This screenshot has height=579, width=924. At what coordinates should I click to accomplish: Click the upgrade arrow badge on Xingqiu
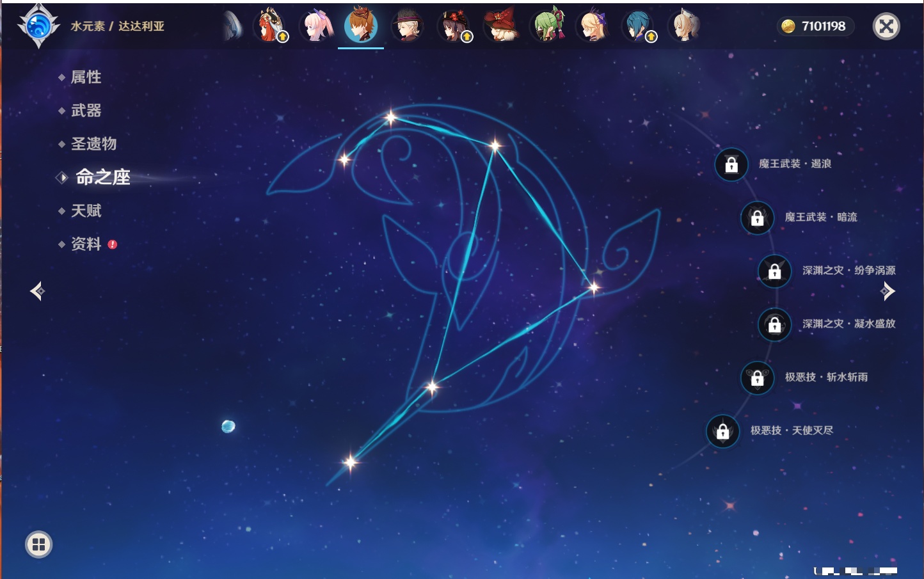[x=651, y=36]
